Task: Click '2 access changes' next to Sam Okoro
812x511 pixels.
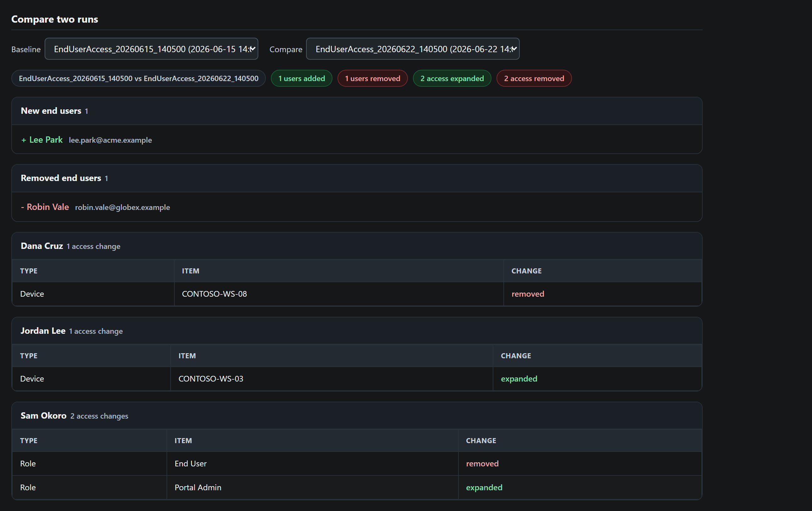Action: 99,416
